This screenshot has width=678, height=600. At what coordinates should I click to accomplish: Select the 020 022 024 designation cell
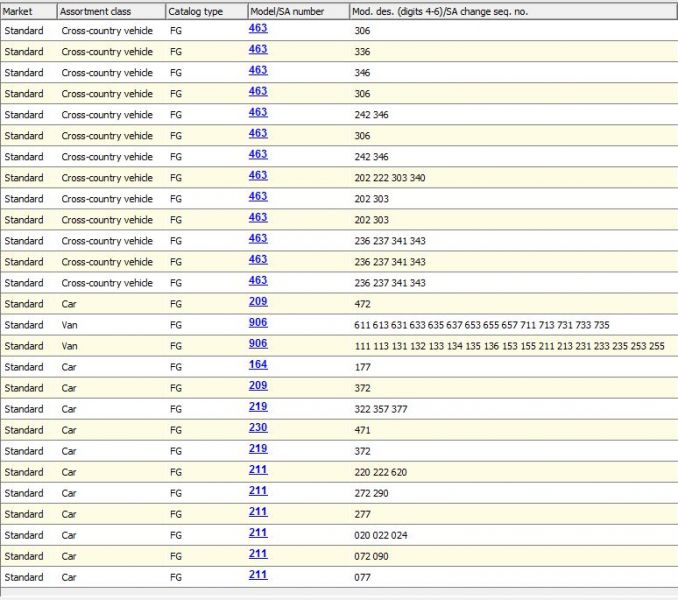pyautogui.click(x=381, y=536)
